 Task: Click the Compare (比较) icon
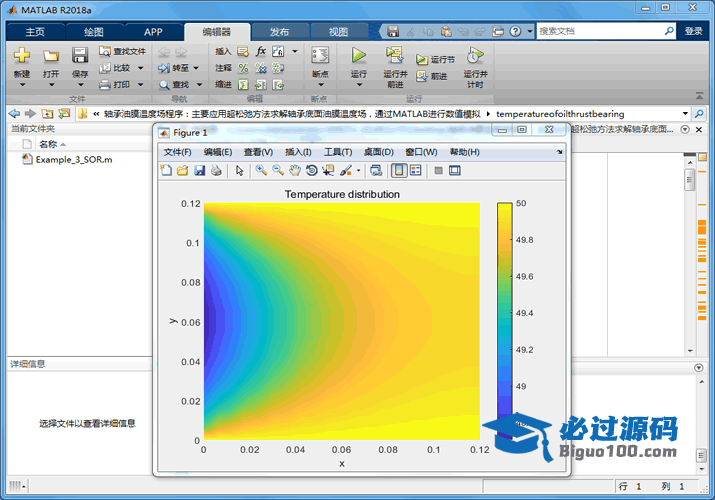105,68
